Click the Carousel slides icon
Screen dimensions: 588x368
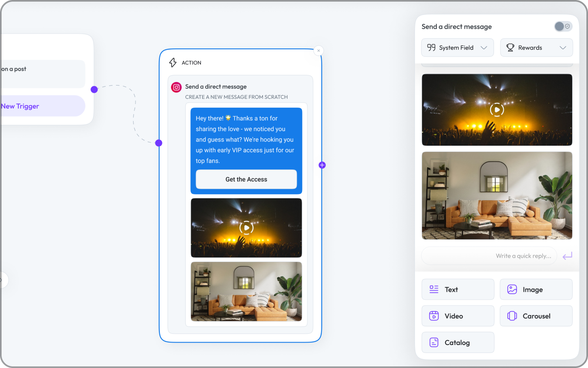click(512, 316)
